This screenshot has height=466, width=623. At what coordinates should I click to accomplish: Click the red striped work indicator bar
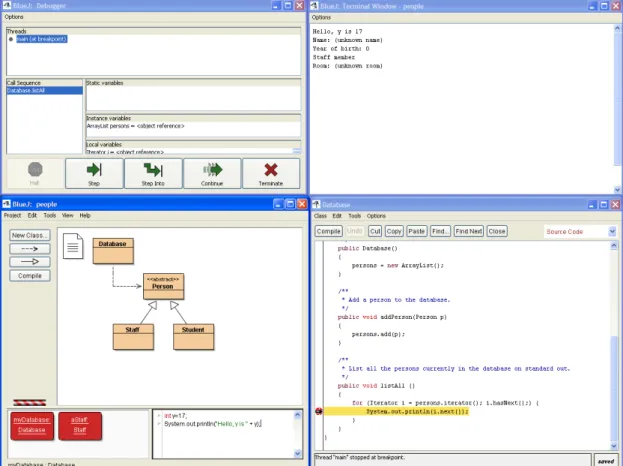click(x=29, y=402)
